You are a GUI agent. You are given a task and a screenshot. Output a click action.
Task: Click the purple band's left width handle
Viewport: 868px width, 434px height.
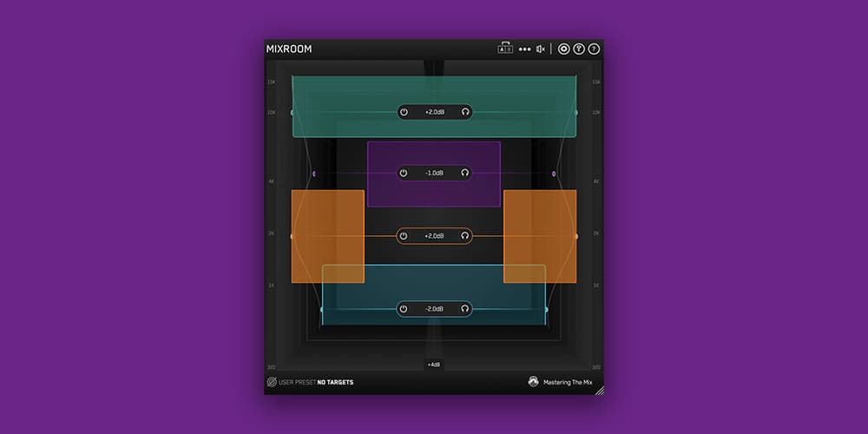pos(314,174)
